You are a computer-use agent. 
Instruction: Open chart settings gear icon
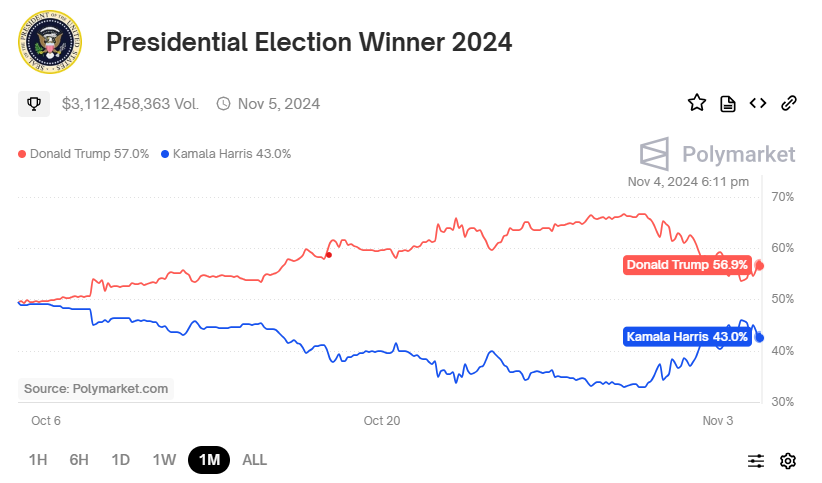[x=788, y=460]
